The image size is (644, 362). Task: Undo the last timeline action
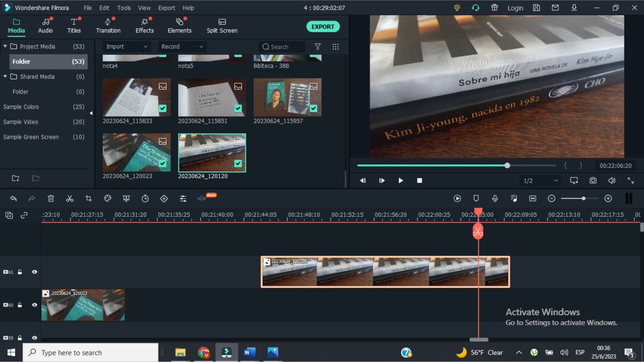point(13,198)
